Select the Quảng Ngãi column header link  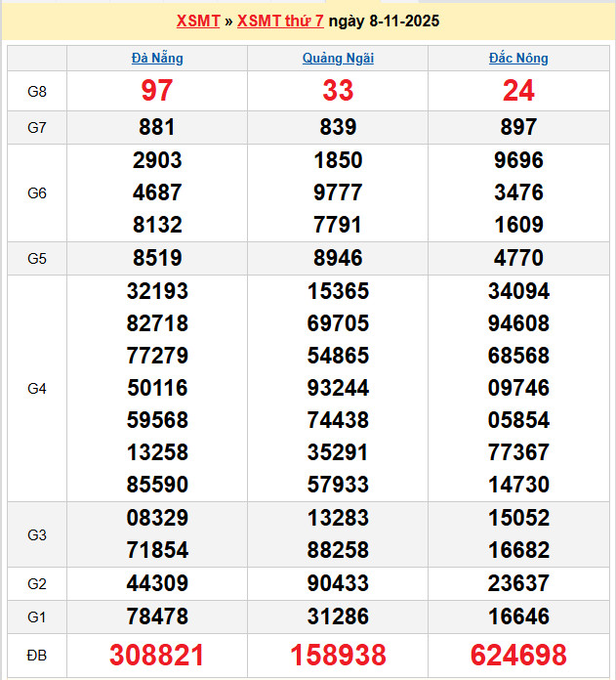[x=338, y=58]
